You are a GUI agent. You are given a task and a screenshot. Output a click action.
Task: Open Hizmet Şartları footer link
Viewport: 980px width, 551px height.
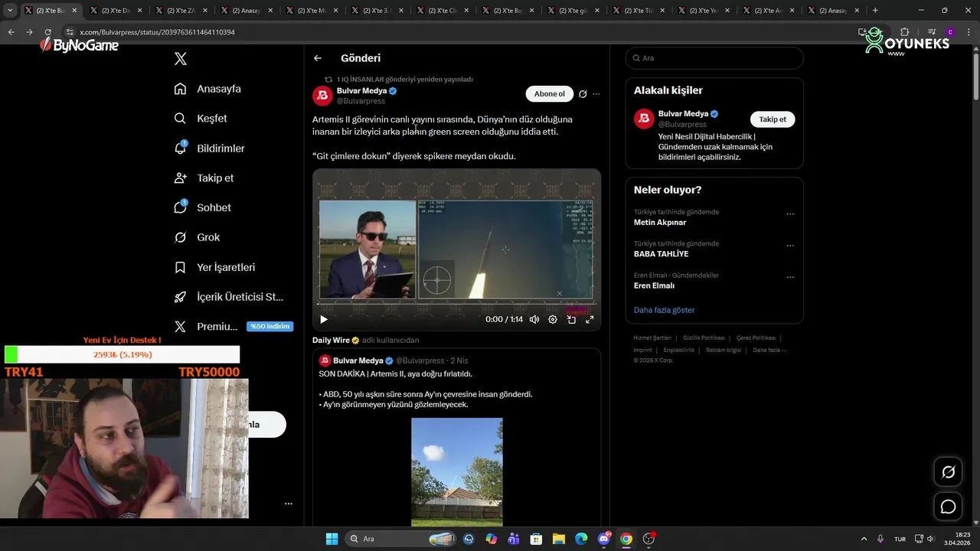tap(652, 338)
